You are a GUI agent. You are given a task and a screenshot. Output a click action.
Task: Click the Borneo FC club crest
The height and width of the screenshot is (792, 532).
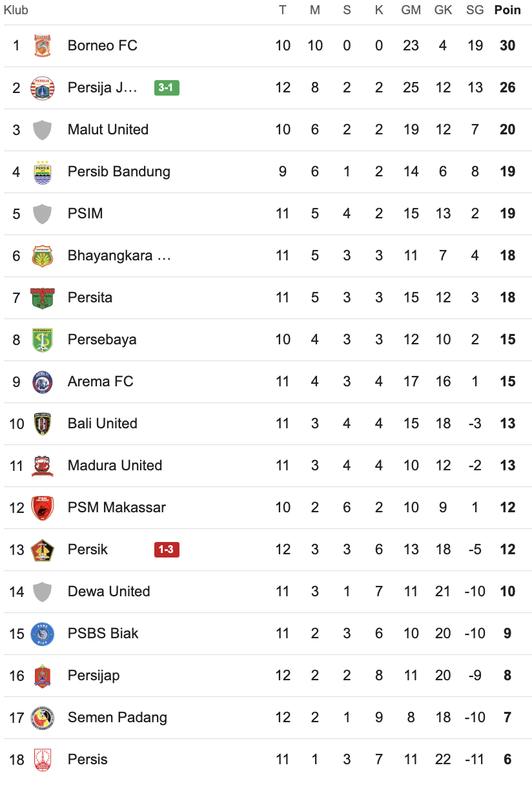pos(43,46)
